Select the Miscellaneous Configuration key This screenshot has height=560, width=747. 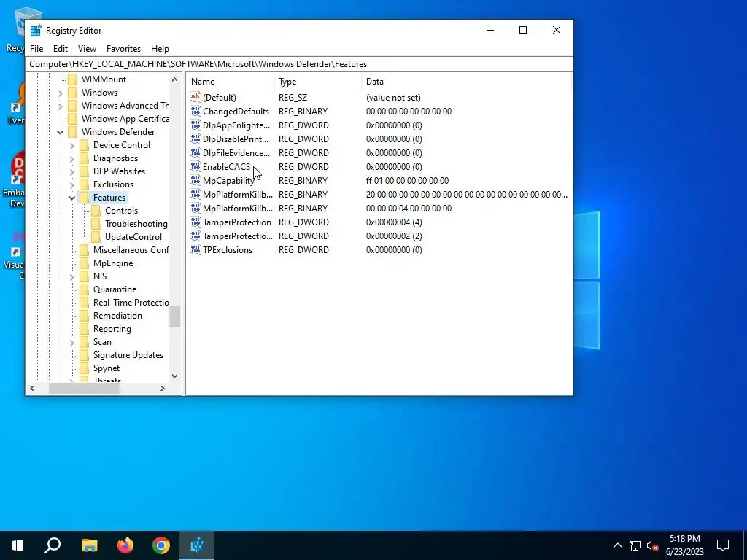tap(131, 250)
